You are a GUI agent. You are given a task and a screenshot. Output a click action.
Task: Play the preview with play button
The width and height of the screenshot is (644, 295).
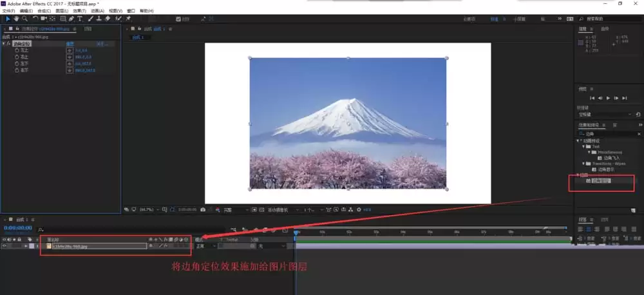tap(609, 98)
